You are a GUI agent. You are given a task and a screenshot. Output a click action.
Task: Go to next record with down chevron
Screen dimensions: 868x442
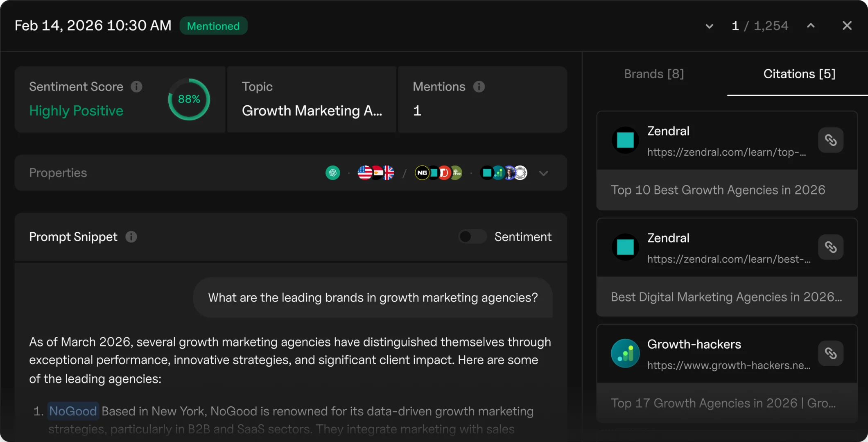(709, 26)
